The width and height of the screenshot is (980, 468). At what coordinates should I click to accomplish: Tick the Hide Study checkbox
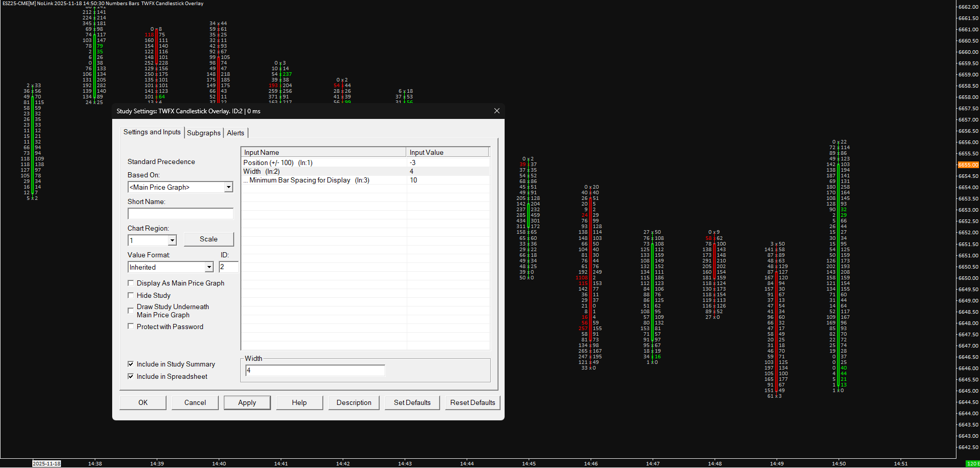(131, 295)
